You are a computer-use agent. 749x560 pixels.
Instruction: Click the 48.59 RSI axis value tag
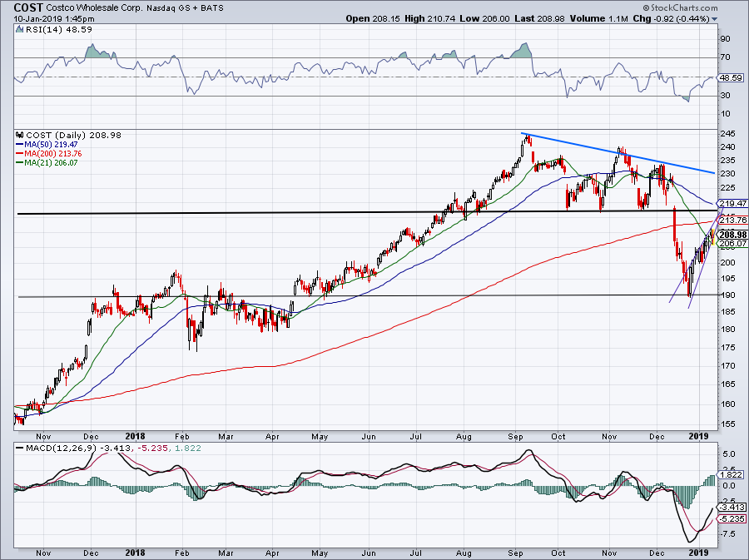pos(731,77)
